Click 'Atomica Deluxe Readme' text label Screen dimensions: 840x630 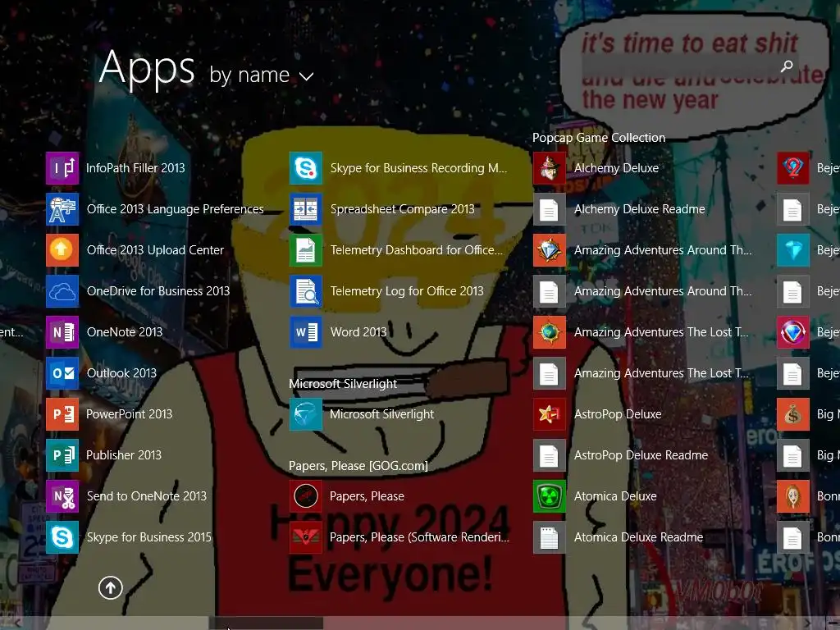coord(638,537)
